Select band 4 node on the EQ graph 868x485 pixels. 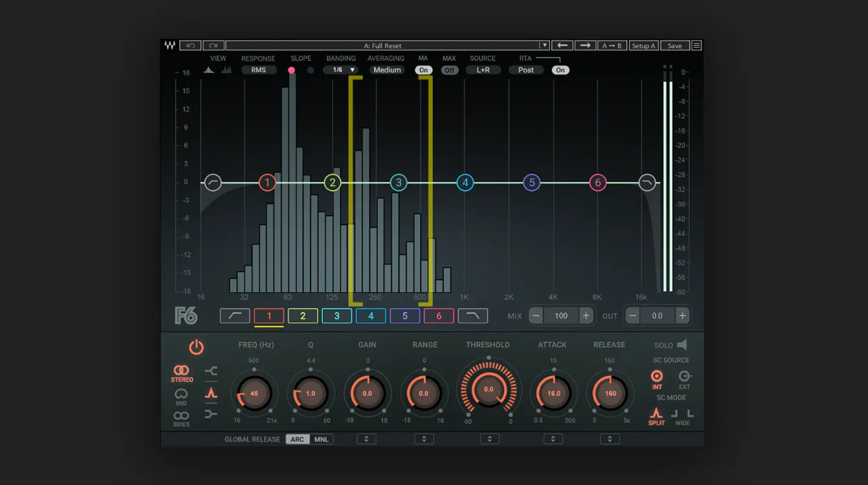coord(465,183)
